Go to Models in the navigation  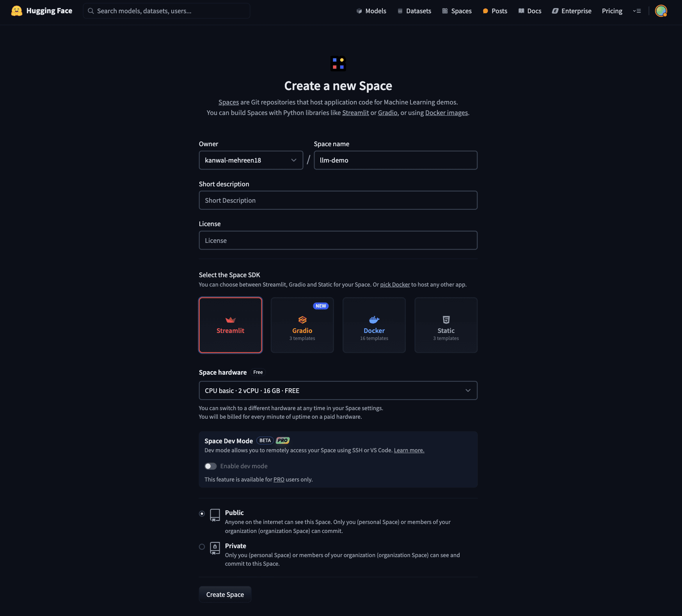tap(371, 11)
